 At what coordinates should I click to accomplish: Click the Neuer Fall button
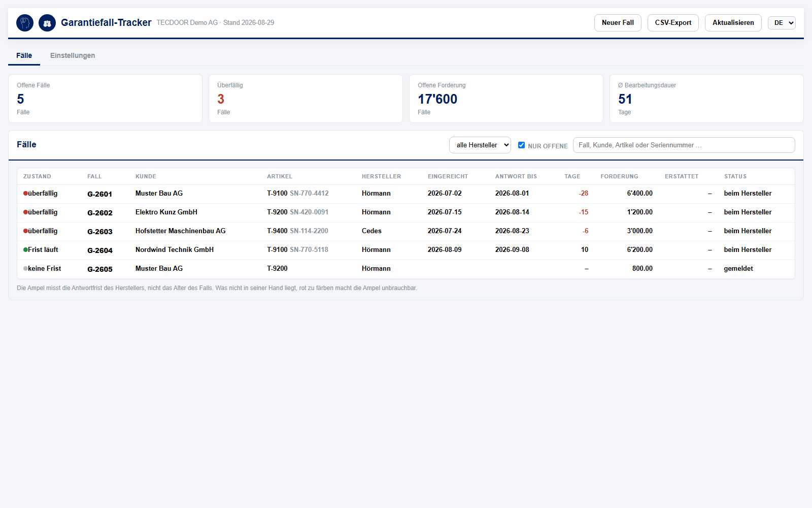tap(618, 23)
